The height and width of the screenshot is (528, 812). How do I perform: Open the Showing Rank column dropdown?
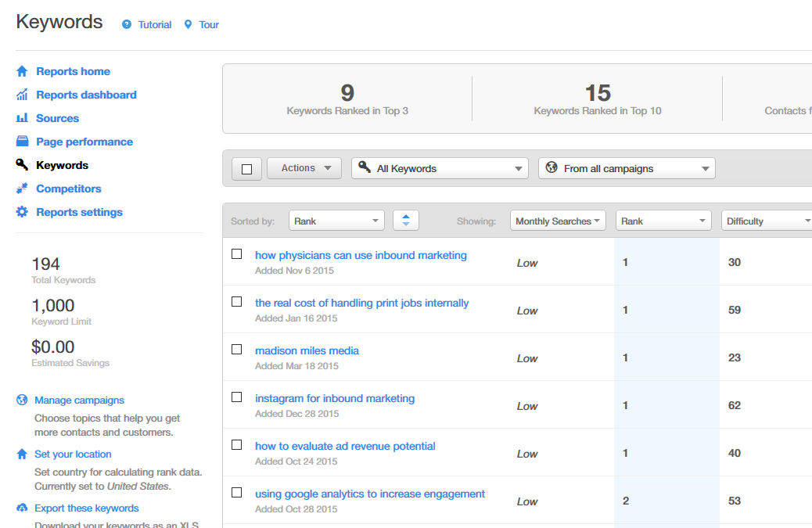pyautogui.click(x=663, y=221)
